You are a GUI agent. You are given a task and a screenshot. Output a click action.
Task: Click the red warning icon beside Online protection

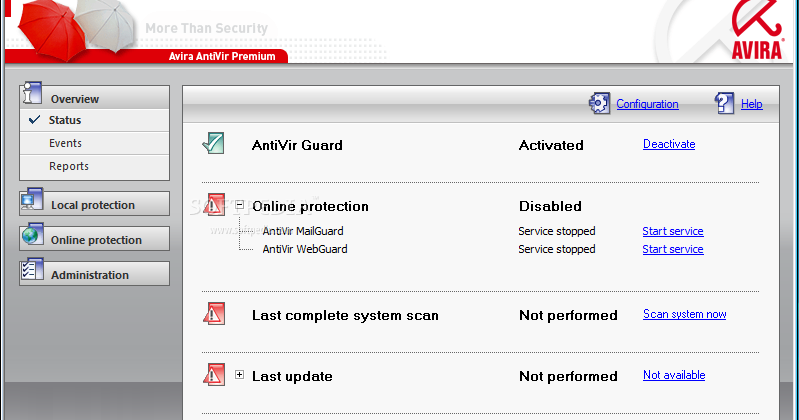pyautogui.click(x=214, y=204)
